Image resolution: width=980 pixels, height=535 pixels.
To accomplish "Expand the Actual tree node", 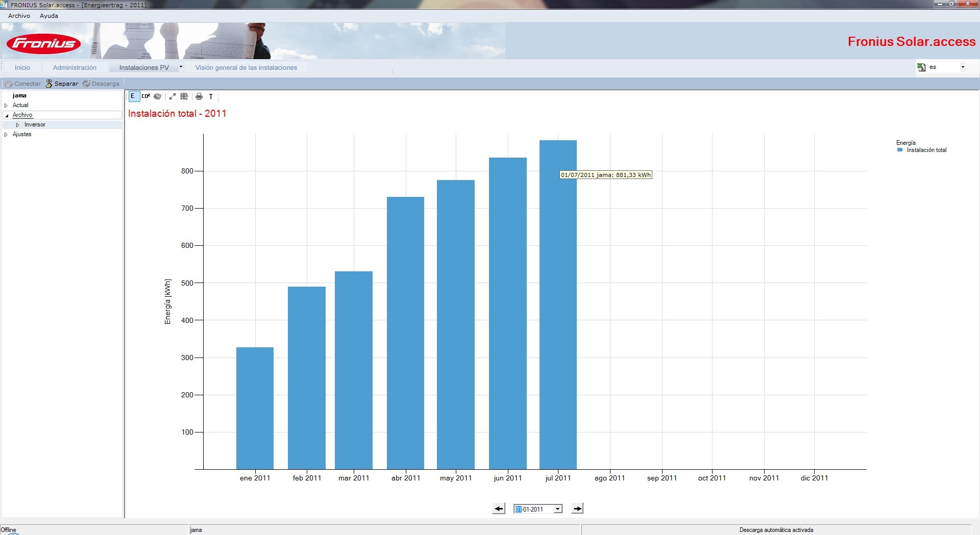I will [x=6, y=106].
